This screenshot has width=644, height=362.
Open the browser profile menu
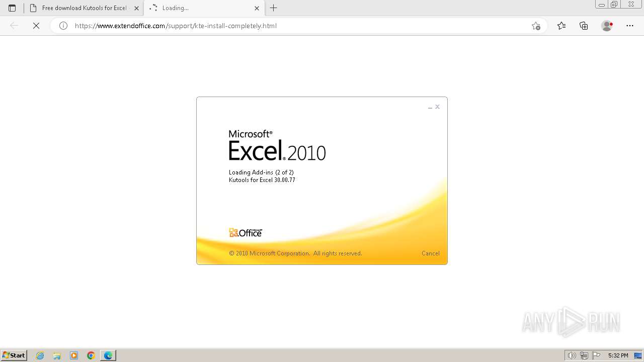pos(607,26)
